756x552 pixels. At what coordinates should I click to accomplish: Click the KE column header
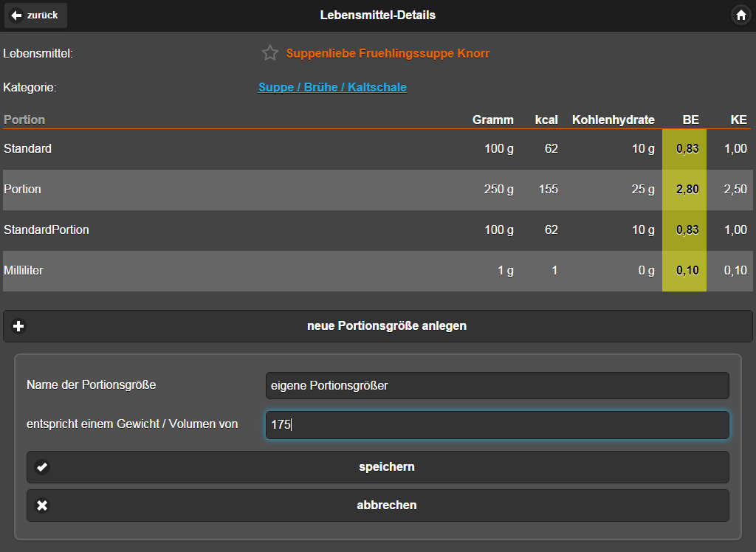(x=738, y=120)
